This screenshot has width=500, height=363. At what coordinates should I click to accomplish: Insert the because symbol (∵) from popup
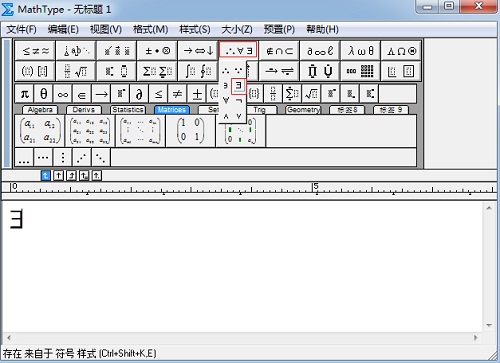click(238, 71)
